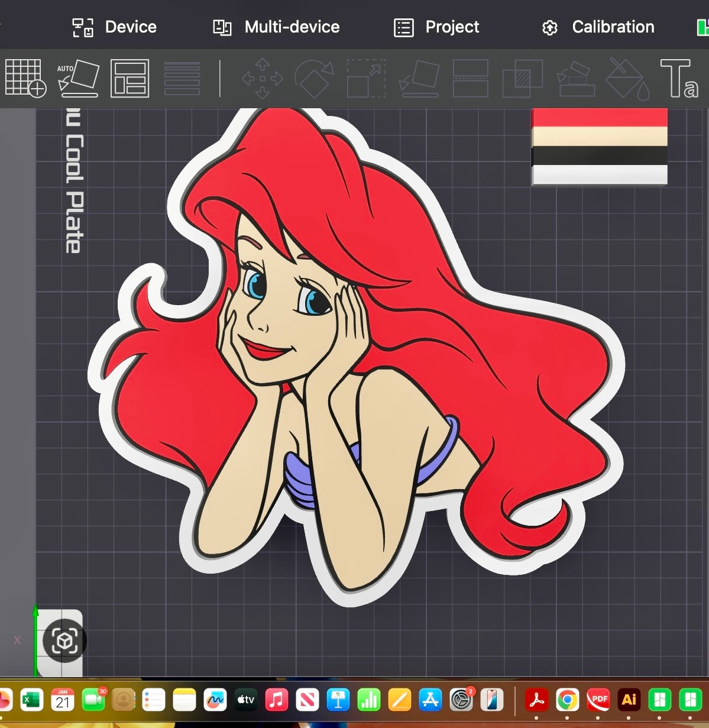Click the Arrange All Objects icon
This screenshot has width=709, height=728.
click(x=130, y=78)
